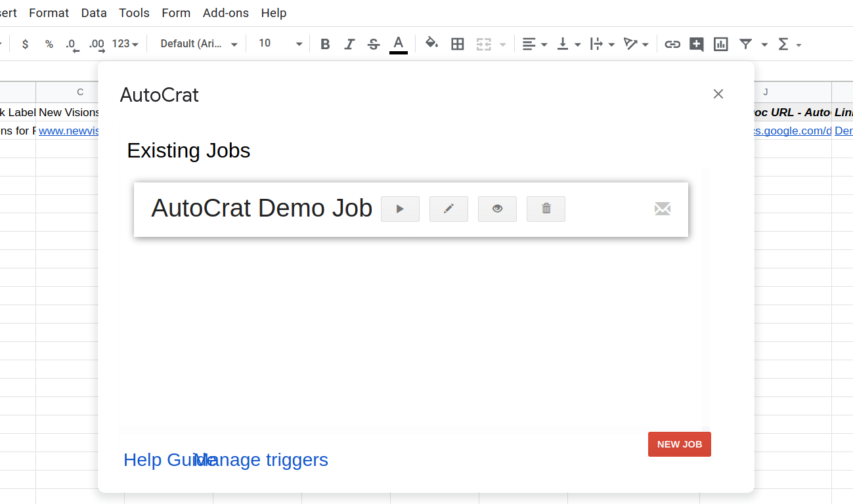This screenshot has width=853, height=504.
Task: Click the filter funnel icon
Action: pos(745,44)
